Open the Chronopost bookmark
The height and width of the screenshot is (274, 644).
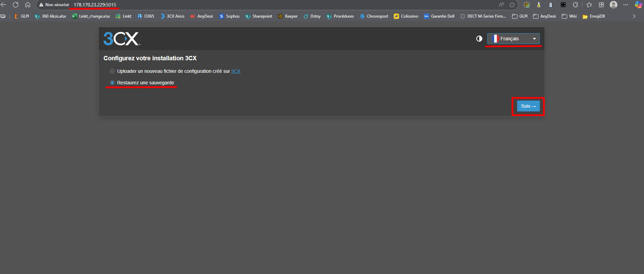click(x=374, y=16)
